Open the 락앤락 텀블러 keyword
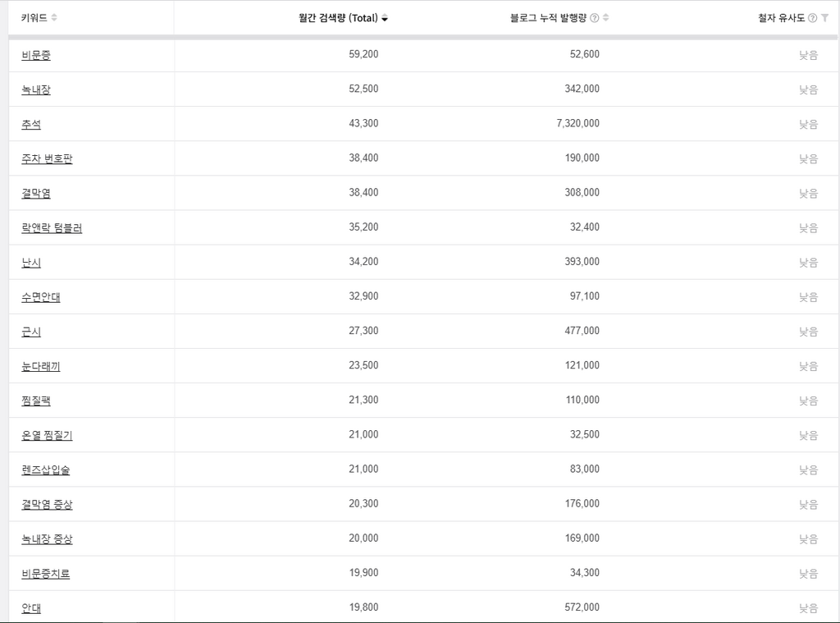840x623 pixels. click(x=52, y=228)
